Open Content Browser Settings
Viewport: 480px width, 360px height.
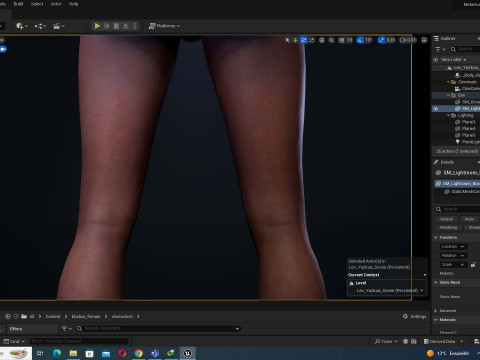[x=414, y=316]
